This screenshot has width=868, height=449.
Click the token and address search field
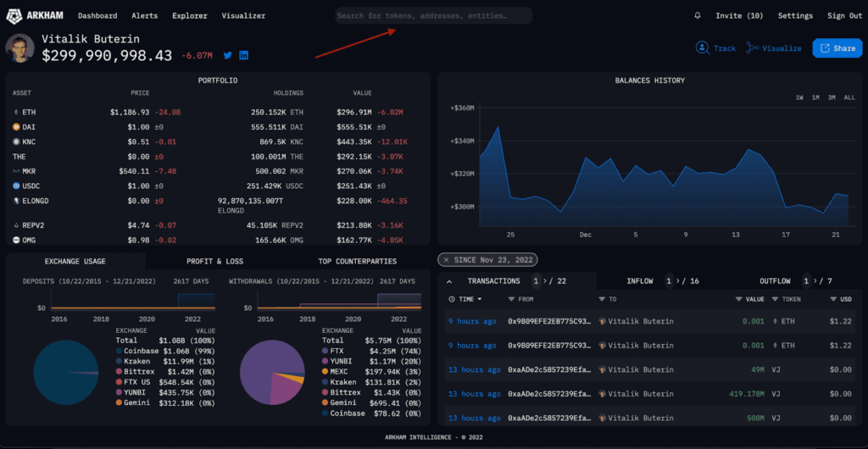click(433, 15)
